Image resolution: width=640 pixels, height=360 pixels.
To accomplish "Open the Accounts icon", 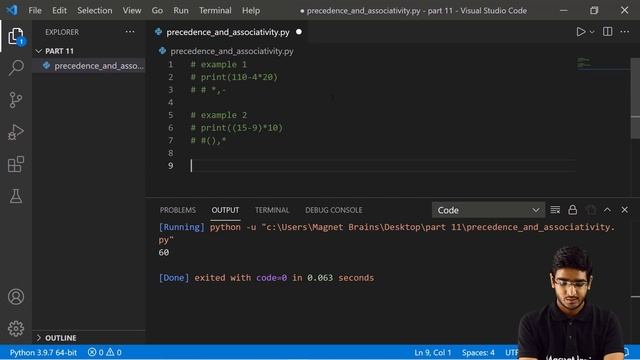I will tap(16, 297).
